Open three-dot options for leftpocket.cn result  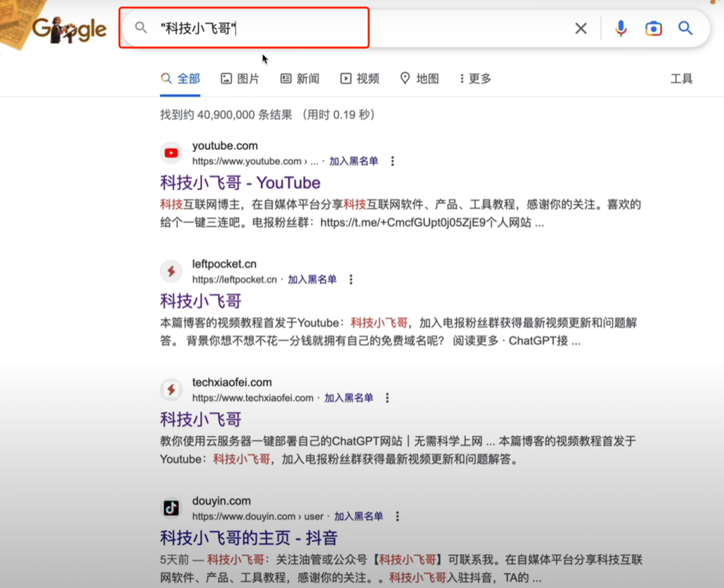click(351, 279)
